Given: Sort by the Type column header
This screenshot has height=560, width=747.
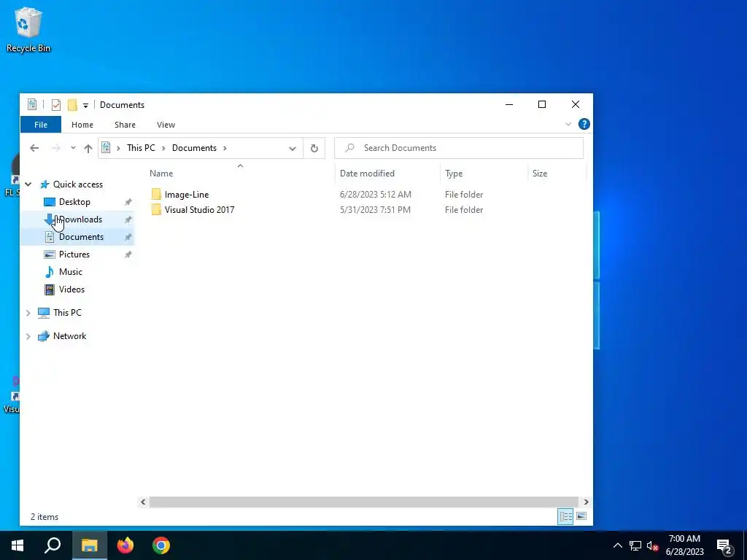Looking at the screenshot, I should tap(484, 174).
